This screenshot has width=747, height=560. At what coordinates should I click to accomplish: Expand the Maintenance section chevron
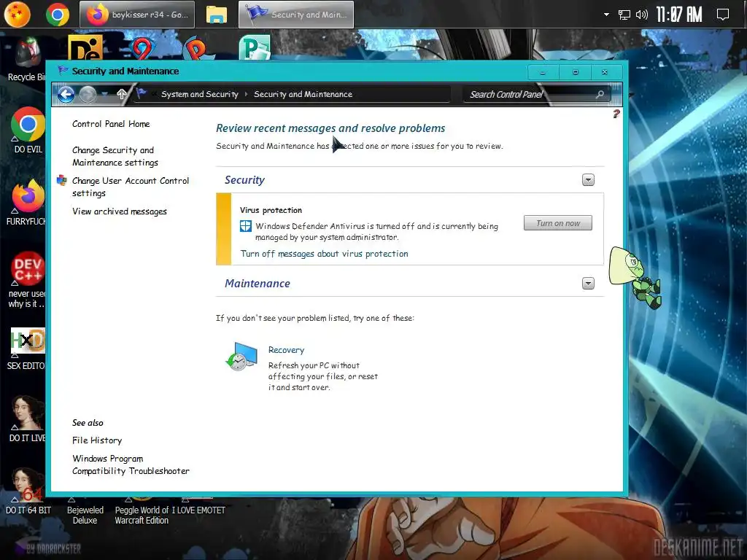(x=589, y=284)
